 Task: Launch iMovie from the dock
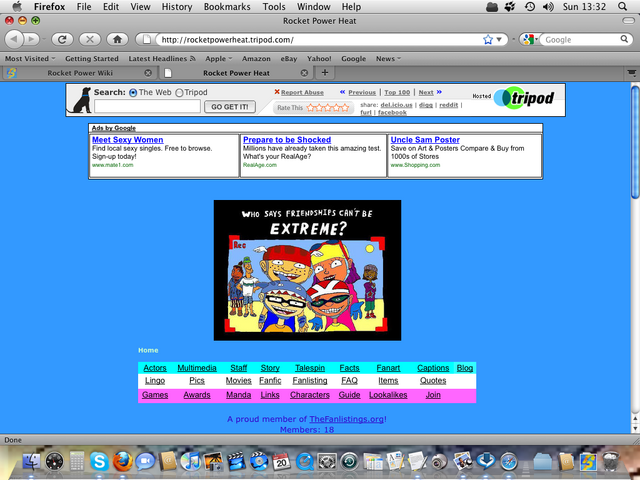click(236, 462)
